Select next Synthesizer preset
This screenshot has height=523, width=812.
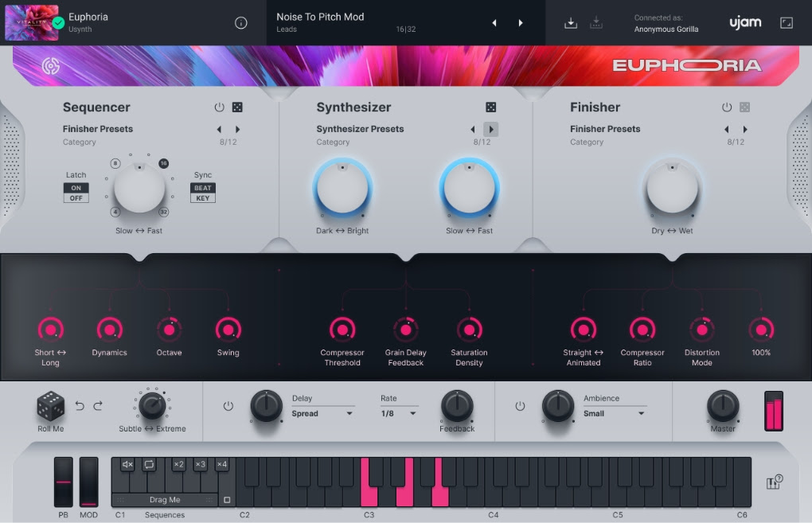coord(491,130)
